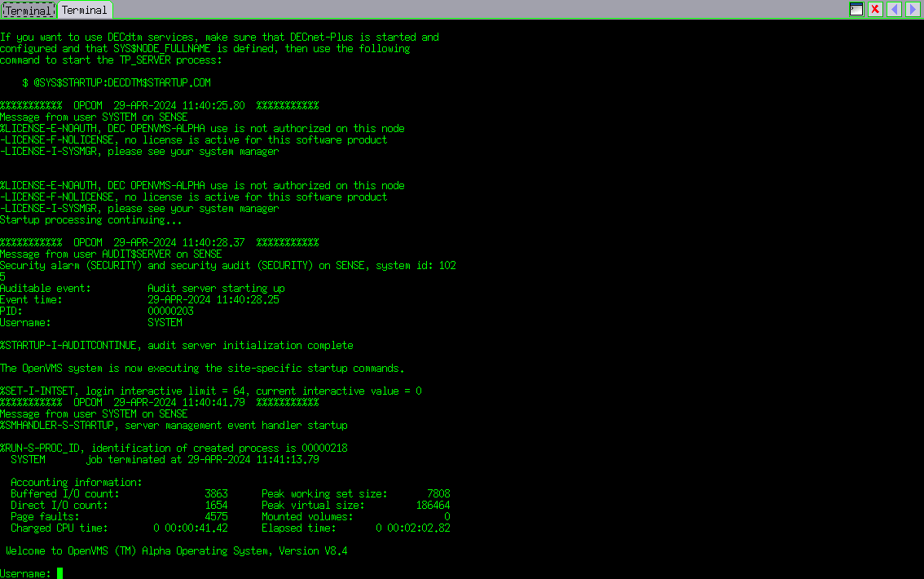Click the Username: prompt input cursor
Viewport: 924px width, 579px height.
[59, 573]
